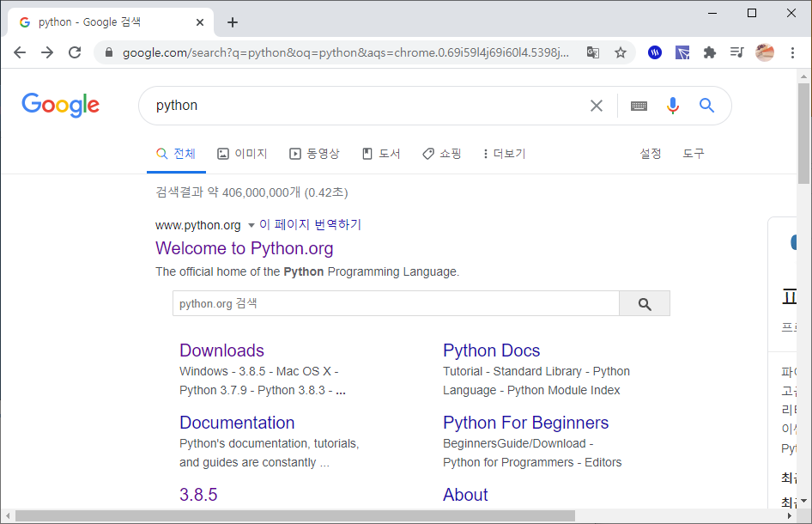Click the www.python.org URL text

point(197,225)
